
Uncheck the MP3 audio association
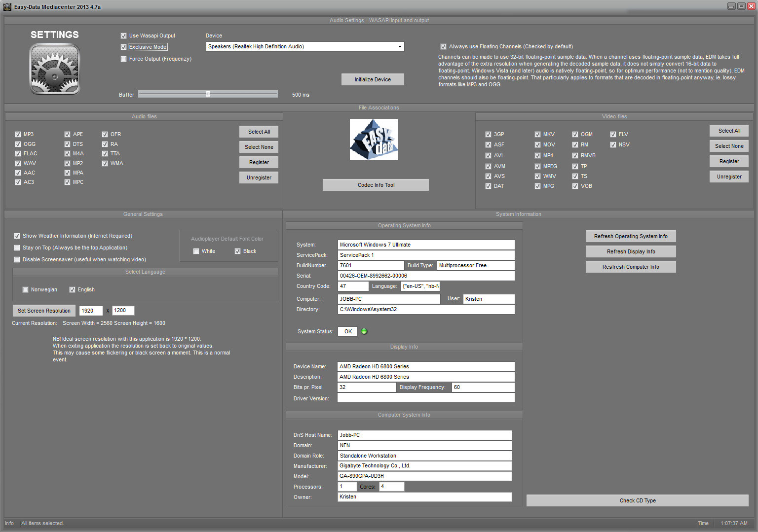(18, 134)
